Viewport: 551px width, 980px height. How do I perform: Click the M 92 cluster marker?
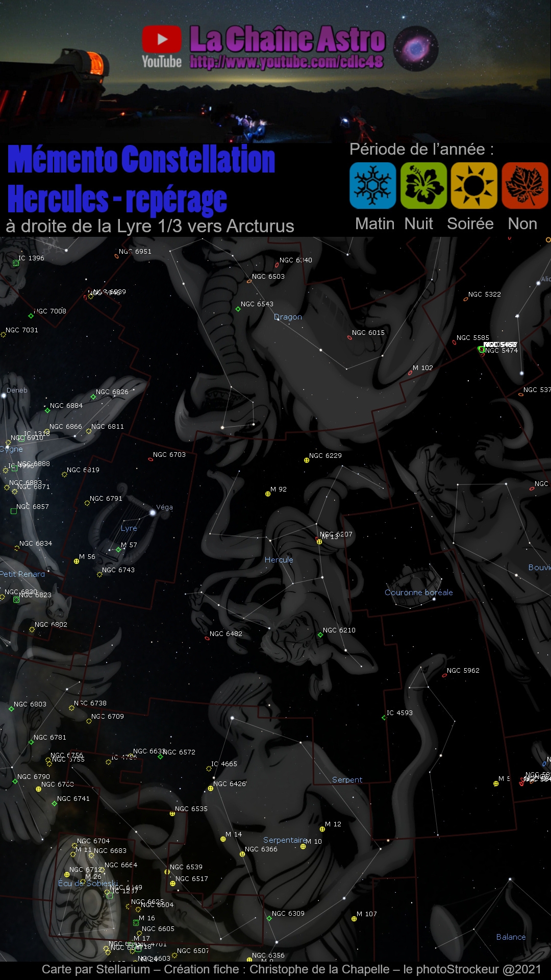pyautogui.click(x=268, y=494)
